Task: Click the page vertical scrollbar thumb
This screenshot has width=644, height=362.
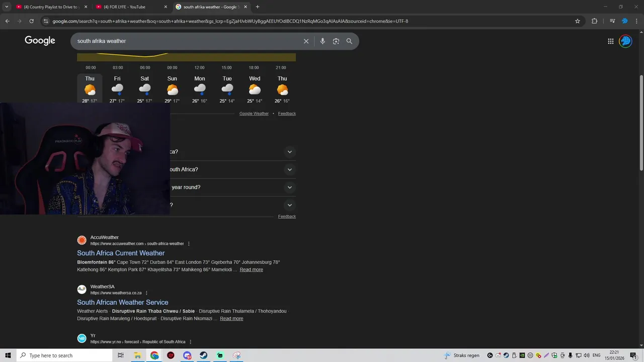Action: click(641, 123)
